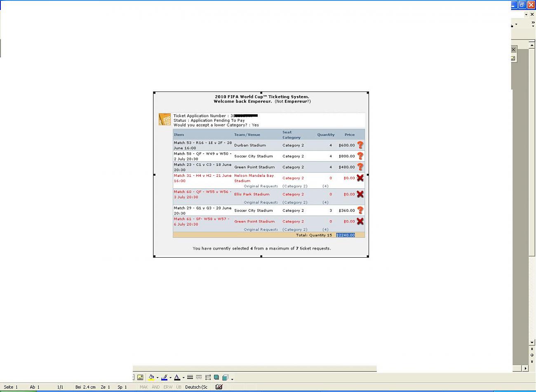Expand the Fill Color dropdown arrow
This screenshot has height=392, width=536.
(x=157, y=378)
